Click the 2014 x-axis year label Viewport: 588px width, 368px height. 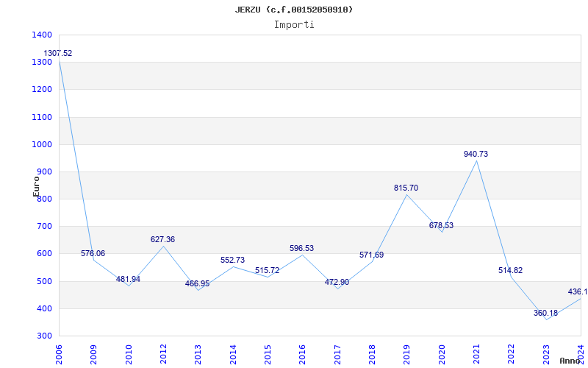pos(233,355)
